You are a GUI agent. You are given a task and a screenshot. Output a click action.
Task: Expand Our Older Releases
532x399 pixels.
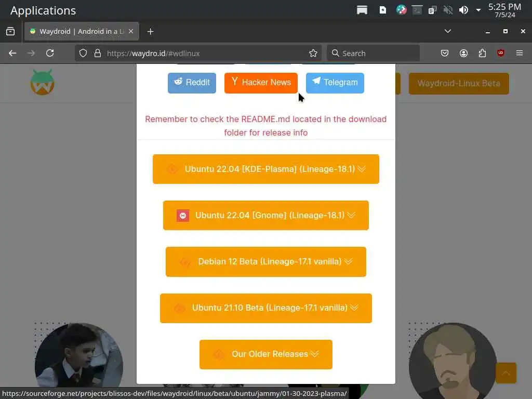[266, 354]
